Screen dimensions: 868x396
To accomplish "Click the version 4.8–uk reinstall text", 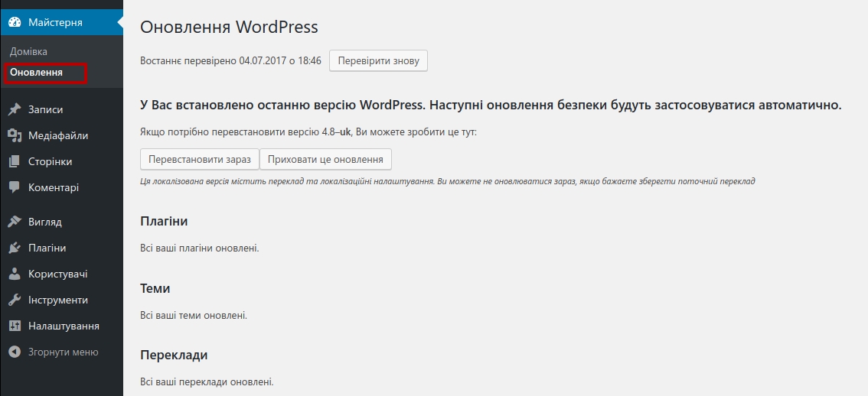I will pyautogui.click(x=308, y=132).
